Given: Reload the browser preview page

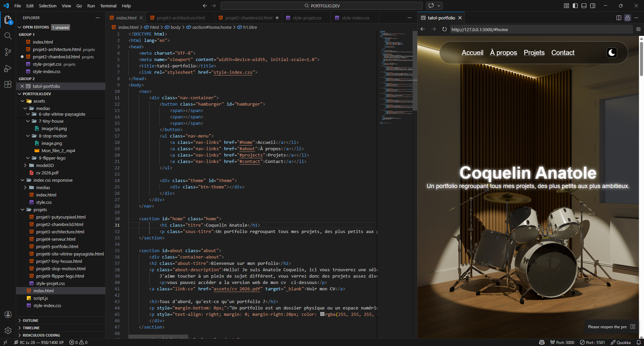Looking at the screenshot, I should tap(444, 30).
